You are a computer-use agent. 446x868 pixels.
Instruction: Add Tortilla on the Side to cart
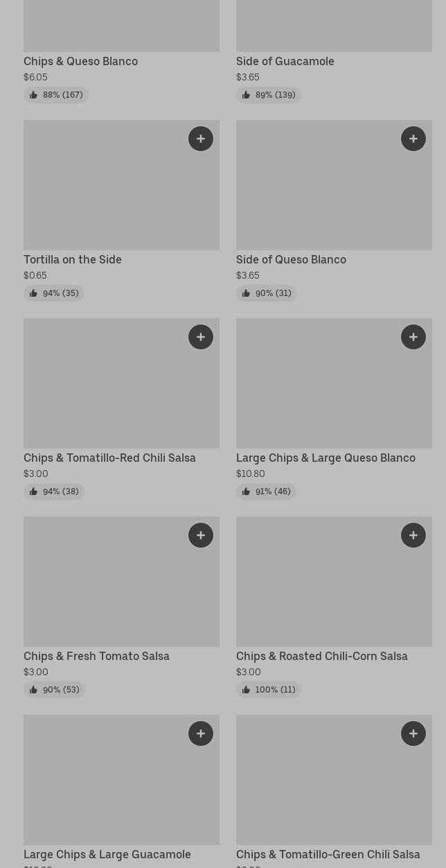(x=201, y=139)
